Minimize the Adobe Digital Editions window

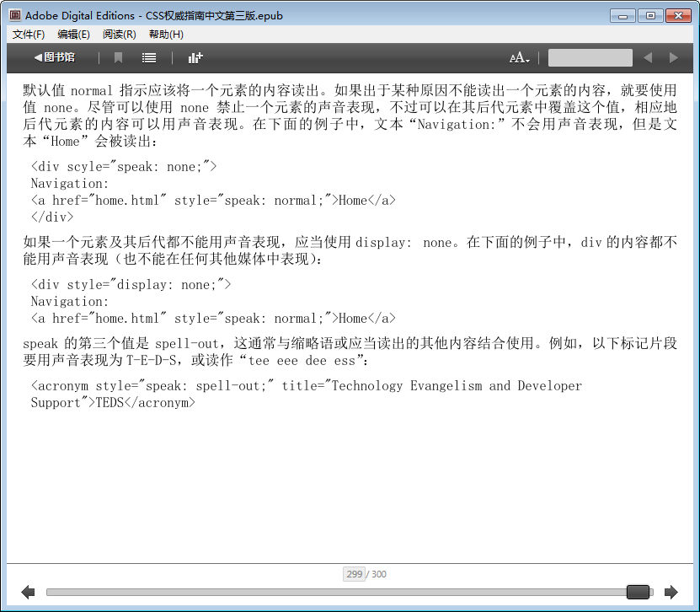(x=623, y=16)
